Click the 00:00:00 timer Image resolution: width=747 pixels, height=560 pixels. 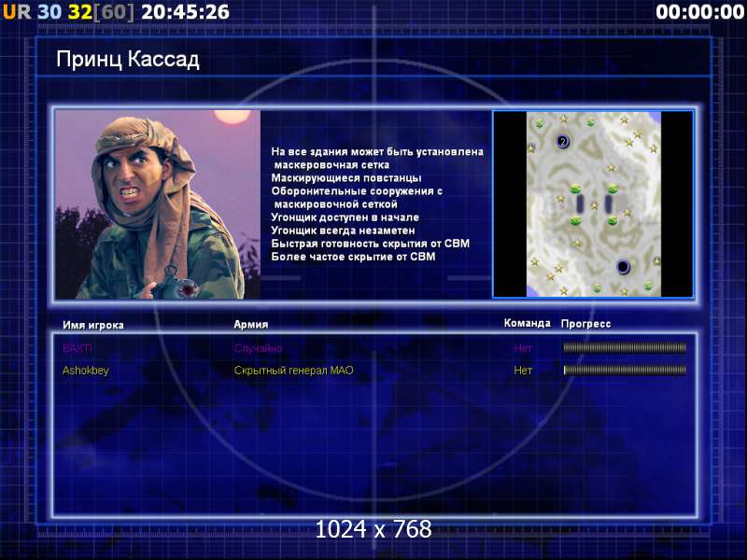(x=699, y=12)
